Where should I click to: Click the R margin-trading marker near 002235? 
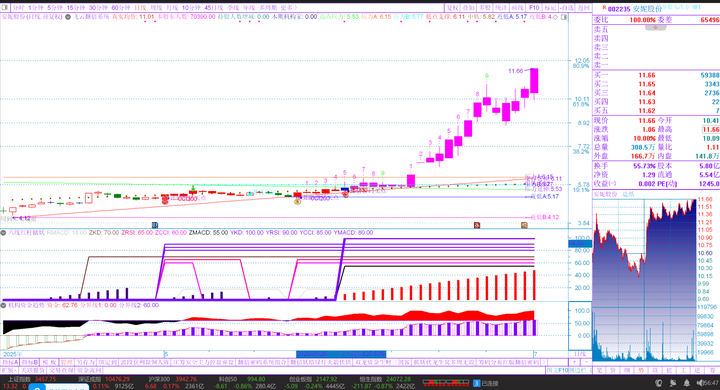tap(604, 8)
